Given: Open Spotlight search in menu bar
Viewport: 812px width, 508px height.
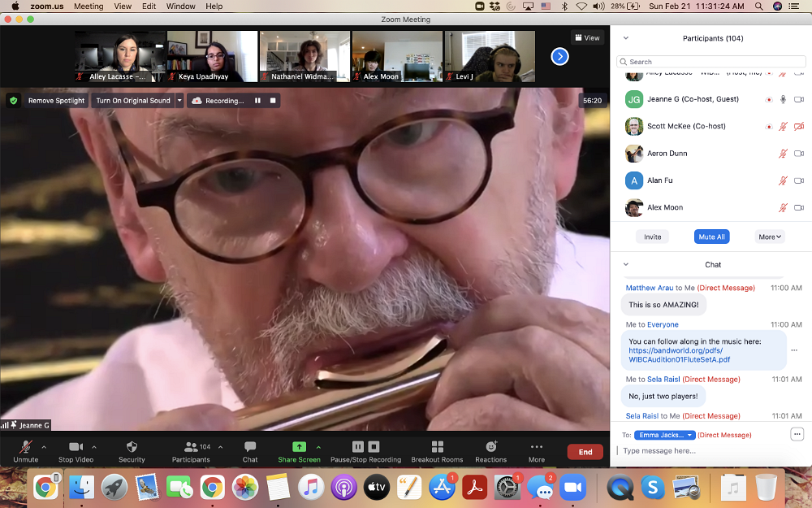Looking at the screenshot, I should [758, 7].
